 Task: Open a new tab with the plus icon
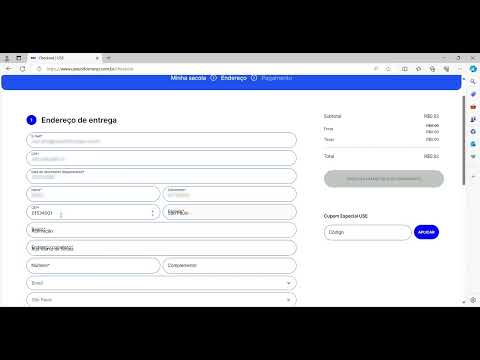[x=108, y=58]
